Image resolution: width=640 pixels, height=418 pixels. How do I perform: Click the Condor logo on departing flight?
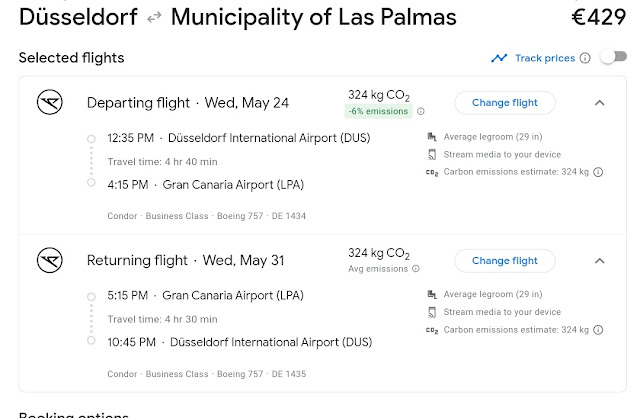(49, 102)
